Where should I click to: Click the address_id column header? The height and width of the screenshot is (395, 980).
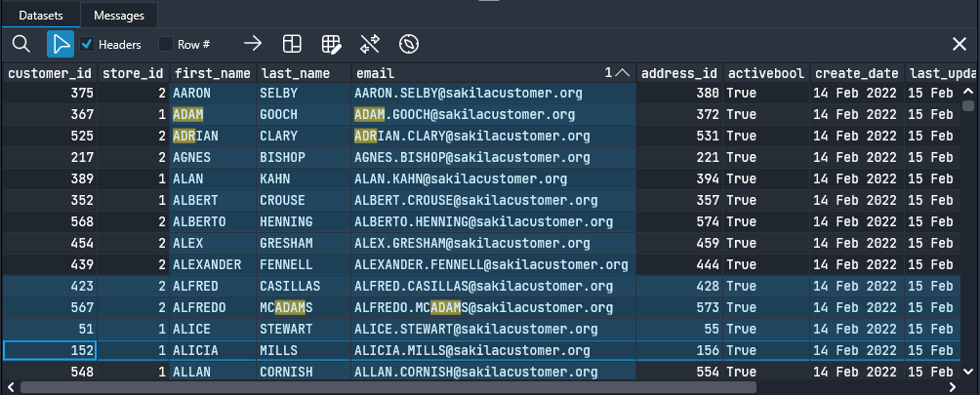(x=679, y=73)
